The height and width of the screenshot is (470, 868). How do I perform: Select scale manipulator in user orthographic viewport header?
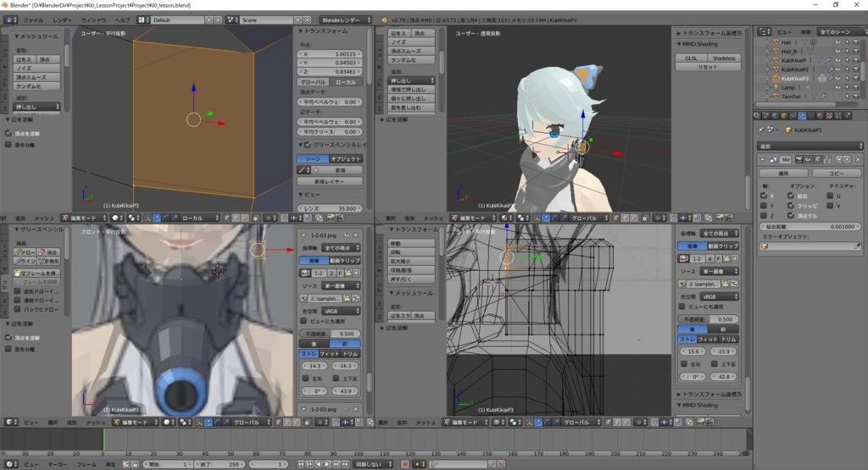click(x=175, y=218)
